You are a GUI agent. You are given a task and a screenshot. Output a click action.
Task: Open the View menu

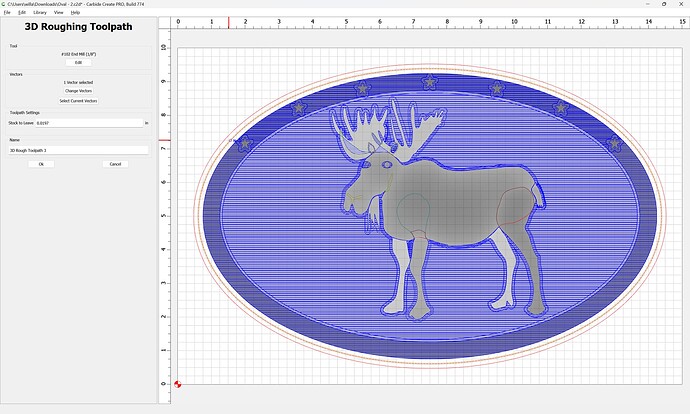[x=59, y=12]
